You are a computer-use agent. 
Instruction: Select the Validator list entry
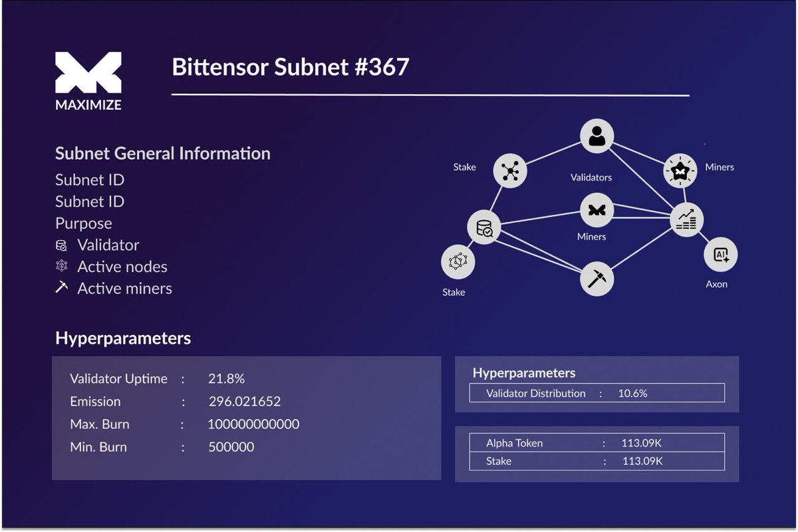point(108,245)
